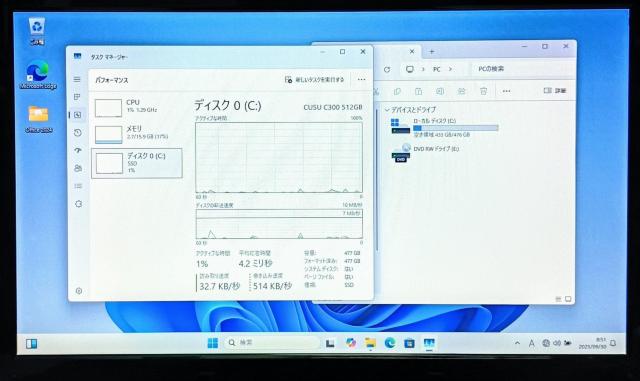
Task: Click the PCの検索 search box
Action: (522, 69)
